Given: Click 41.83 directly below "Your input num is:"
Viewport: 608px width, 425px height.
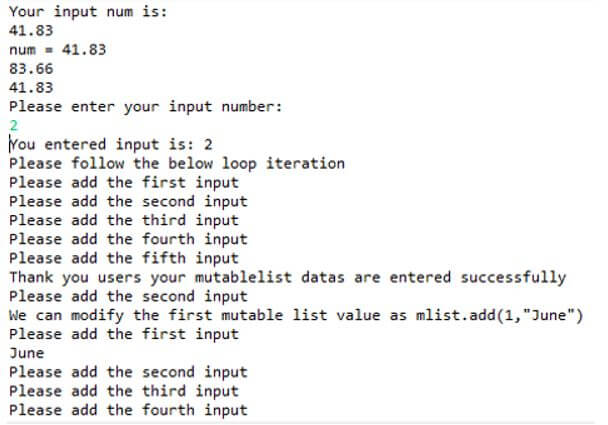Looking at the screenshot, I should (x=30, y=30).
